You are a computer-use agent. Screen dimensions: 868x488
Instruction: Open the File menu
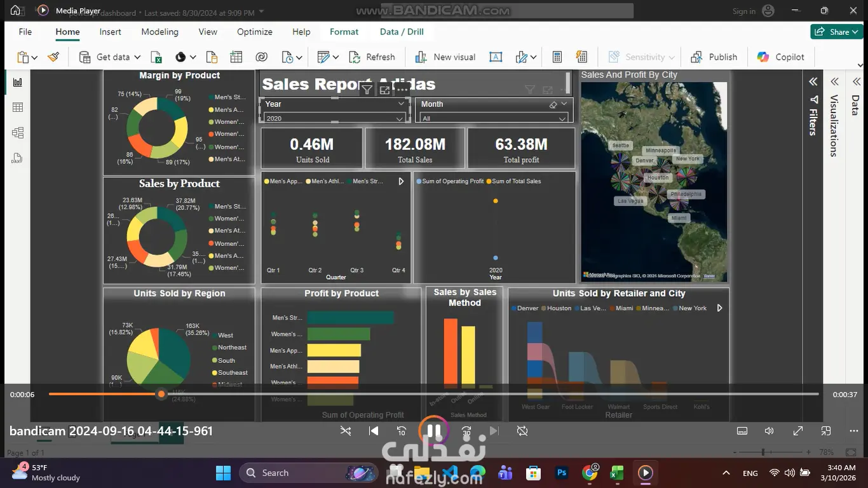pyautogui.click(x=25, y=32)
